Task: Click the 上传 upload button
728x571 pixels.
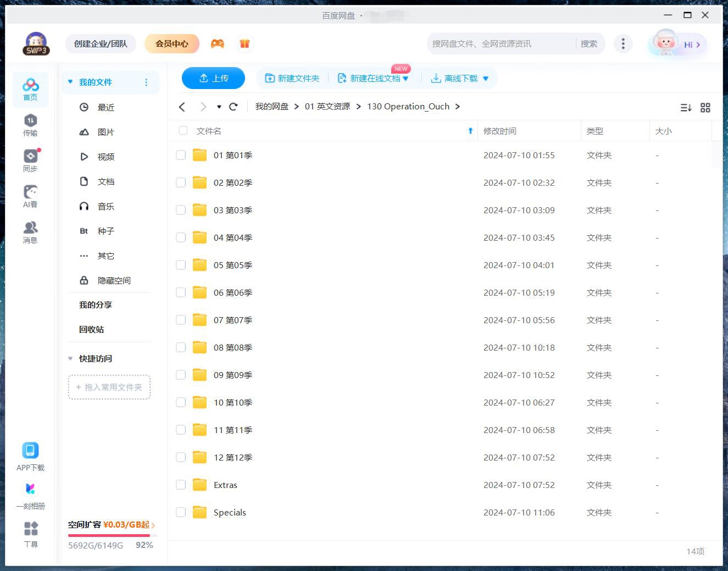Action: (213, 78)
